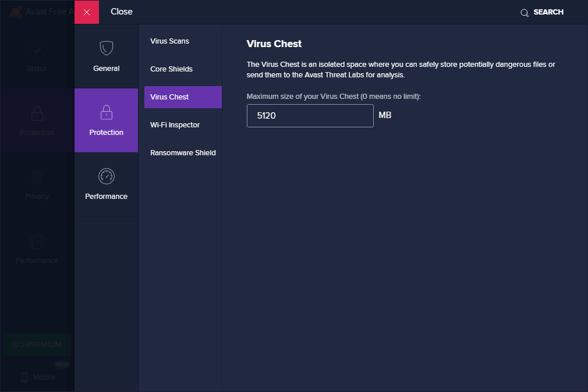This screenshot has height=392, width=588.
Task: Click the Virus Chest heading
Action: (274, 44)
